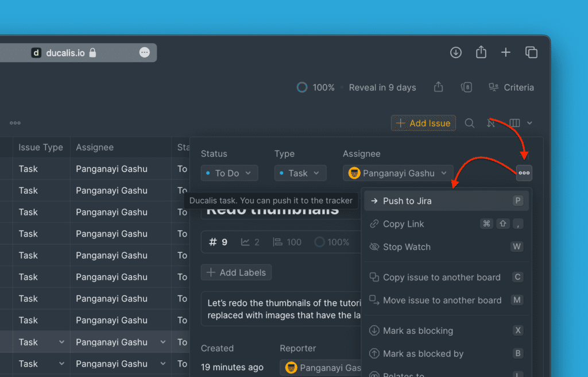This screenshot has height=377, width=588.
Task: Click the board share icon beside Reveal timer
Action: pos(438,87)
